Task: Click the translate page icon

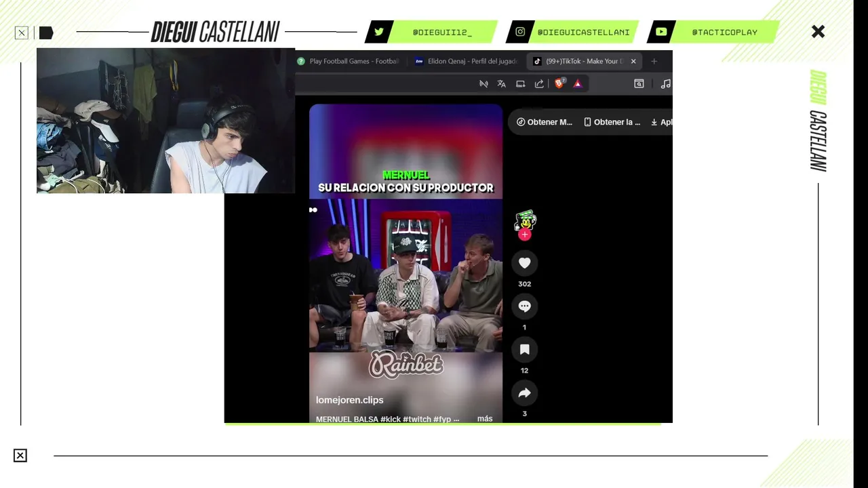Action: coord(501,83)
